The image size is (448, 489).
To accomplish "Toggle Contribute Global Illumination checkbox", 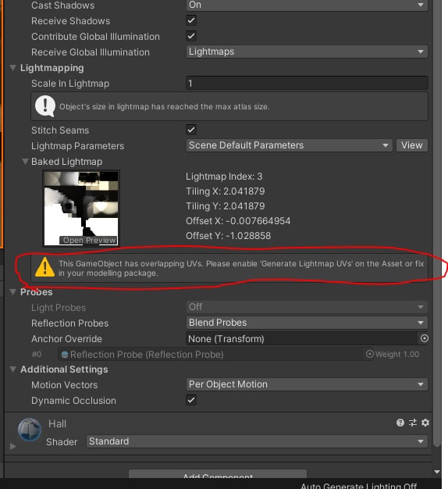I will point(191,36).
